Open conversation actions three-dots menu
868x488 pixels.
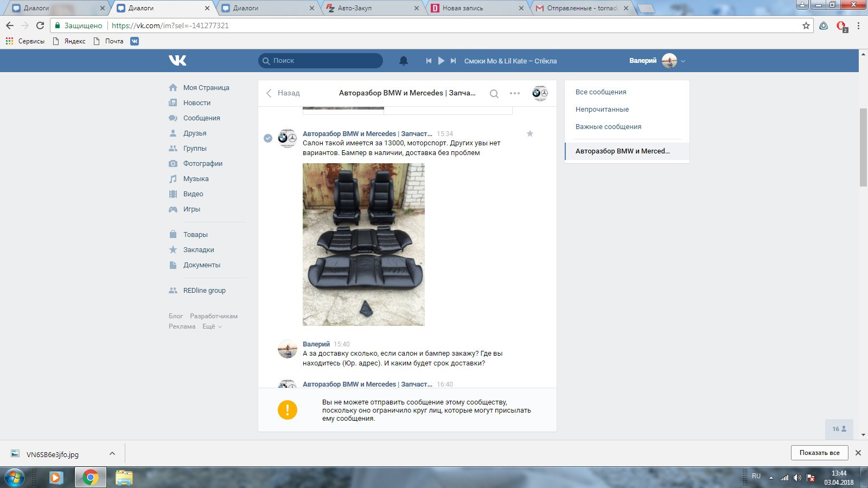pyautogui.click(x=515, y=93)
